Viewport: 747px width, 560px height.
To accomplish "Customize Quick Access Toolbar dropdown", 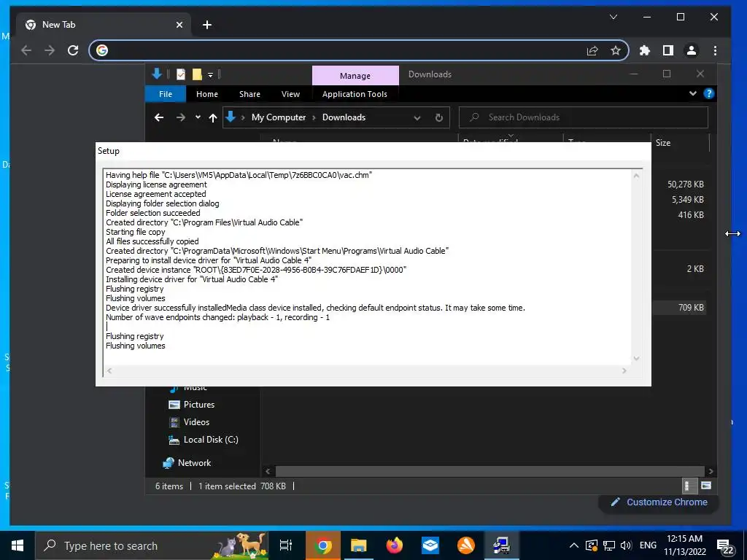I will (210, 75).
